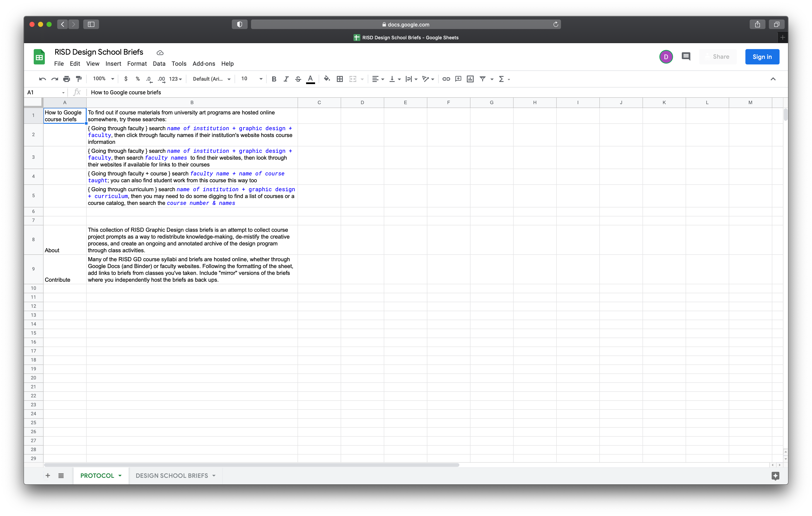Screen dimensions: 812x516
Task: Open the zoom 100% dropdown
Action: (x=104, y=79)
